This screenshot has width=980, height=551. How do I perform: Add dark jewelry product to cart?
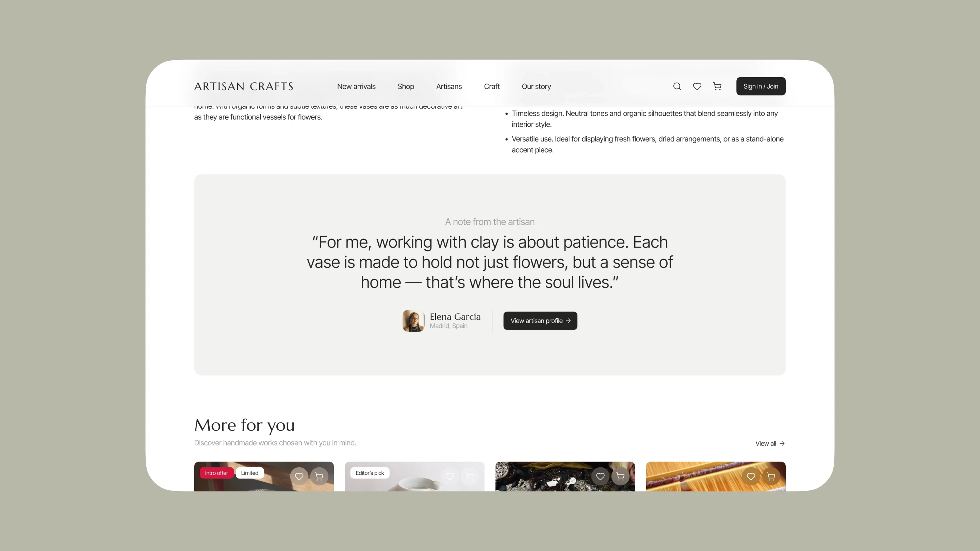pos(620,476)
